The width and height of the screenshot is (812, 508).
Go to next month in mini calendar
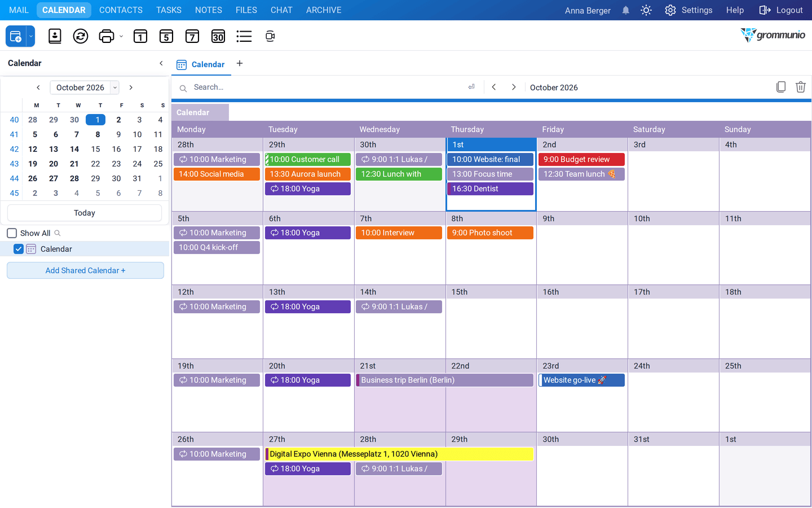click(x=131, y=87)
